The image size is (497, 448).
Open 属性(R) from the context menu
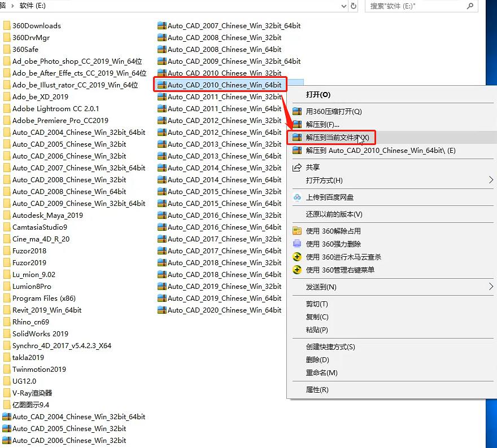(x=317, y=389)
